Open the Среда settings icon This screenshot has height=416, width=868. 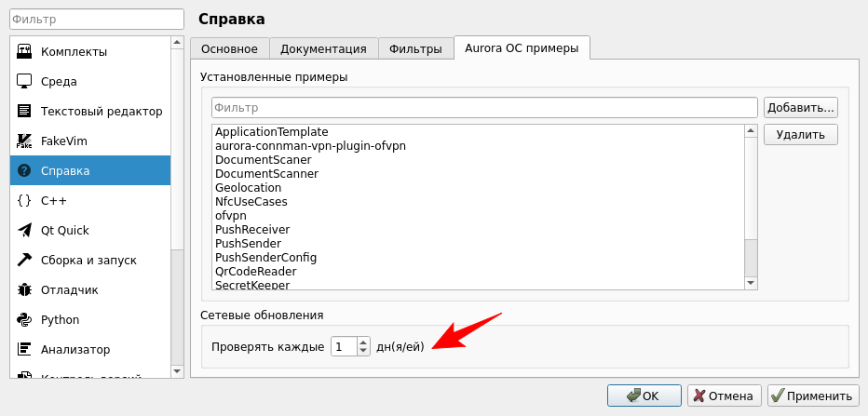[x=25, y=81]
